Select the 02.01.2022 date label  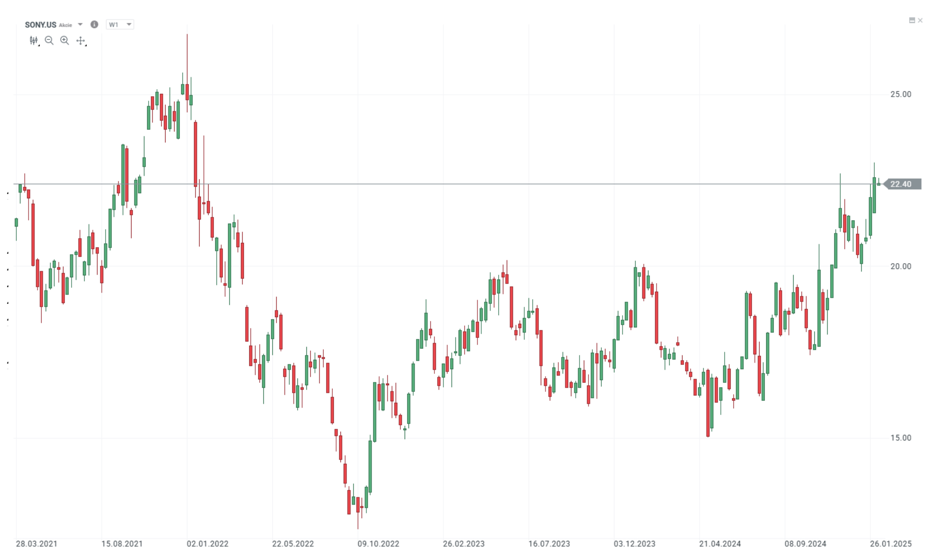click(207, 544)
